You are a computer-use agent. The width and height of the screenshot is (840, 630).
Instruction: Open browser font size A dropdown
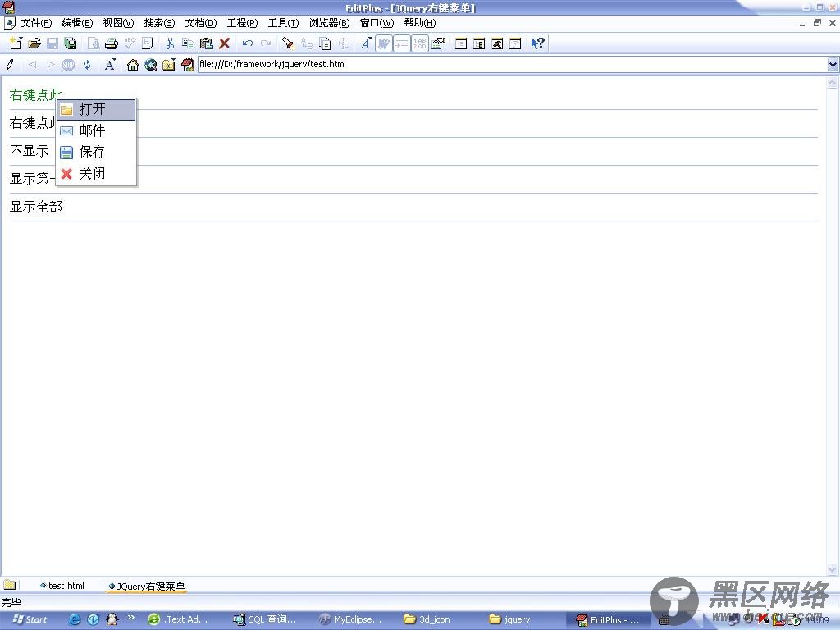[x=111, y=65]
